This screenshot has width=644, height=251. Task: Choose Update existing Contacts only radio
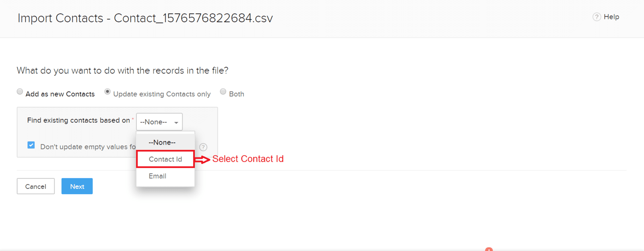tap(107, 91)
